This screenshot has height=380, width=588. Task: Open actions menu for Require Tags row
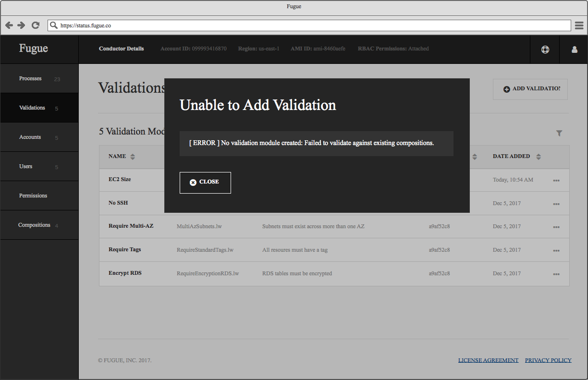click(x=556, y=250)
